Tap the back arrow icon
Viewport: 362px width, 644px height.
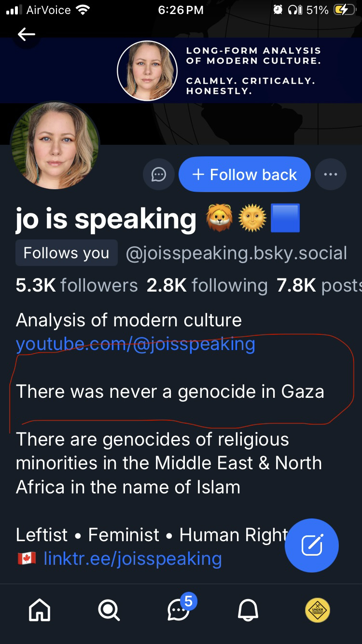pyautogui.click(x=26, y=34)
